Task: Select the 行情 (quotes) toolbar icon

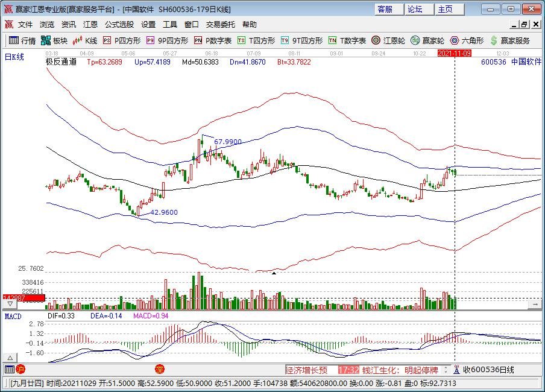Action: tap(25, 41)
